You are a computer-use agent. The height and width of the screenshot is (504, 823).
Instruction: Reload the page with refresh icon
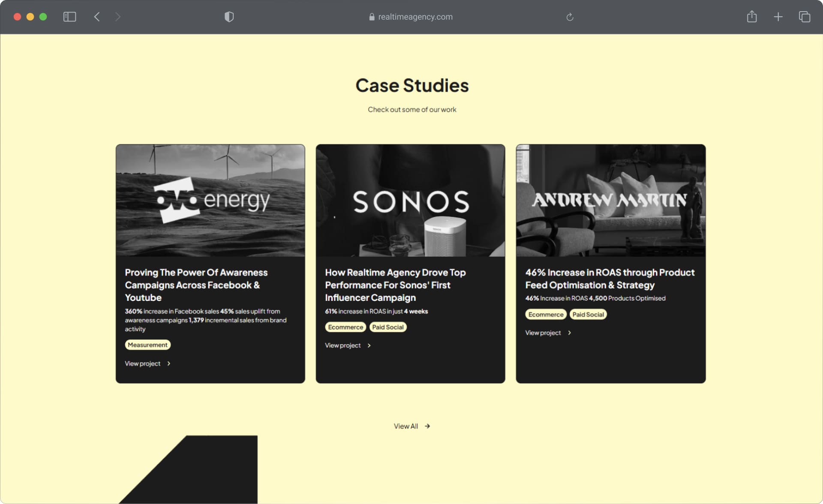(570, 17)
